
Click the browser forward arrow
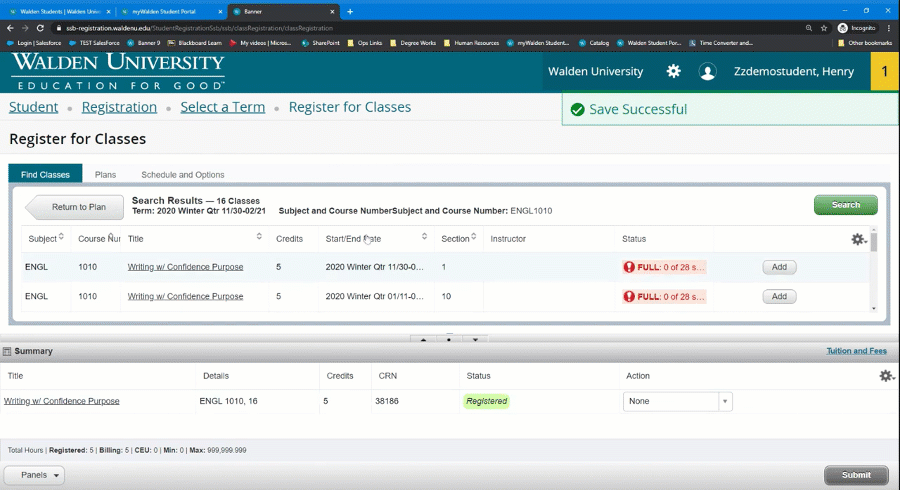coord(25,28)
